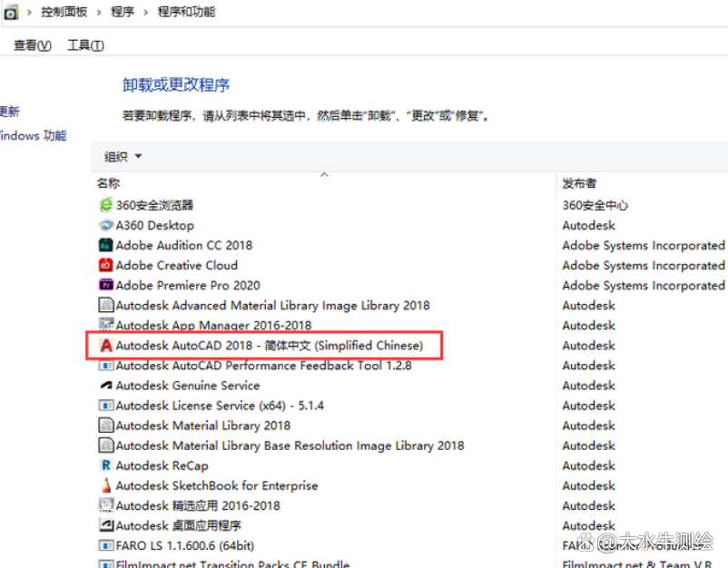Click 360安全中心 publisher cell
The height and width of the screenshot is (568, 728).
(x=595, y=205)
